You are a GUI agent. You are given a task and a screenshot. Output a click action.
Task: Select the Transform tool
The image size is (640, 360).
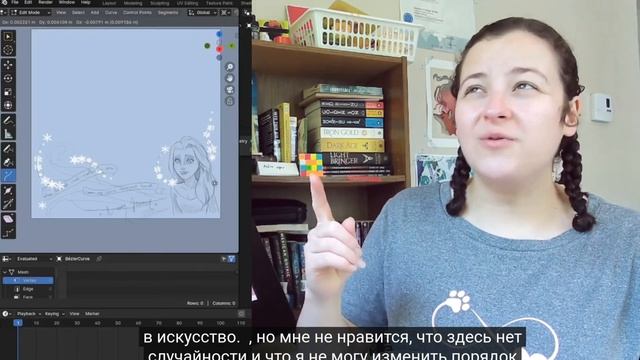(x=8, y=105)
